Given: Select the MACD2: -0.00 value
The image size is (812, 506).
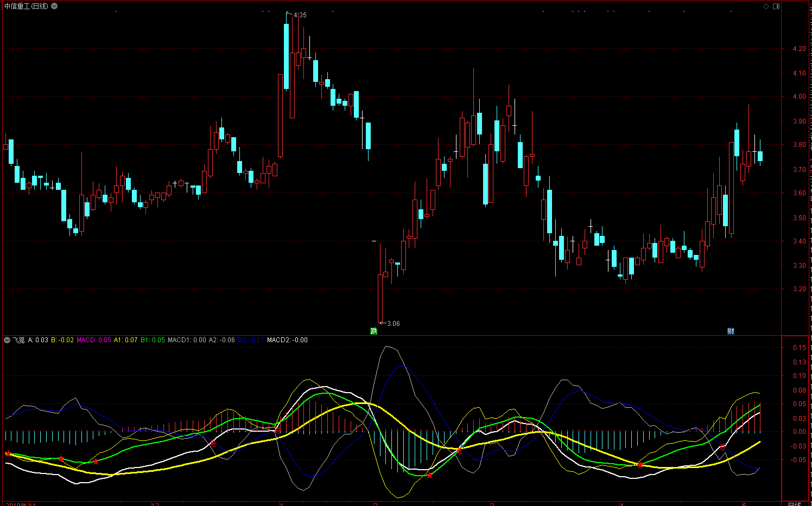Looking at the screenshot, I should (x=287, y=340).
